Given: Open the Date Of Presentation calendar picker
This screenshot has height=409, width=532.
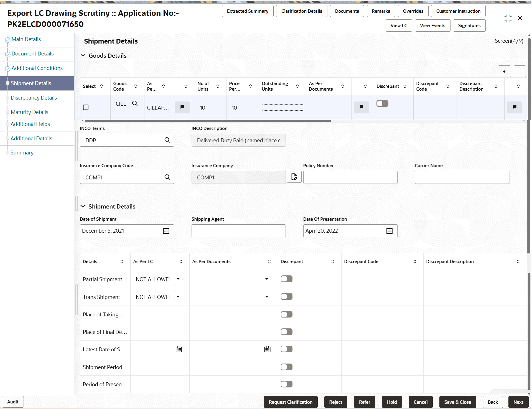Looking at the screenshot, I should [x=390, y=231].
